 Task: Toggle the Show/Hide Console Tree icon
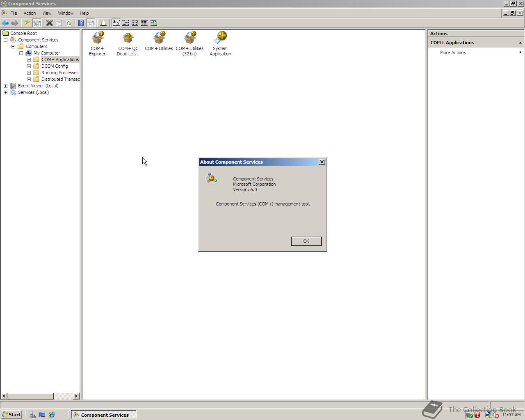coord(37,23)
